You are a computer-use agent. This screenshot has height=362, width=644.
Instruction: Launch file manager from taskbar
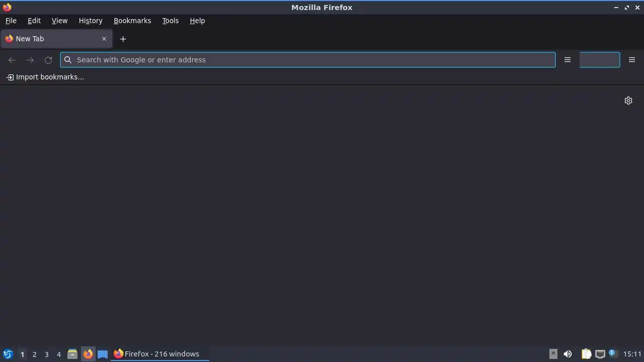pos(72,354)
